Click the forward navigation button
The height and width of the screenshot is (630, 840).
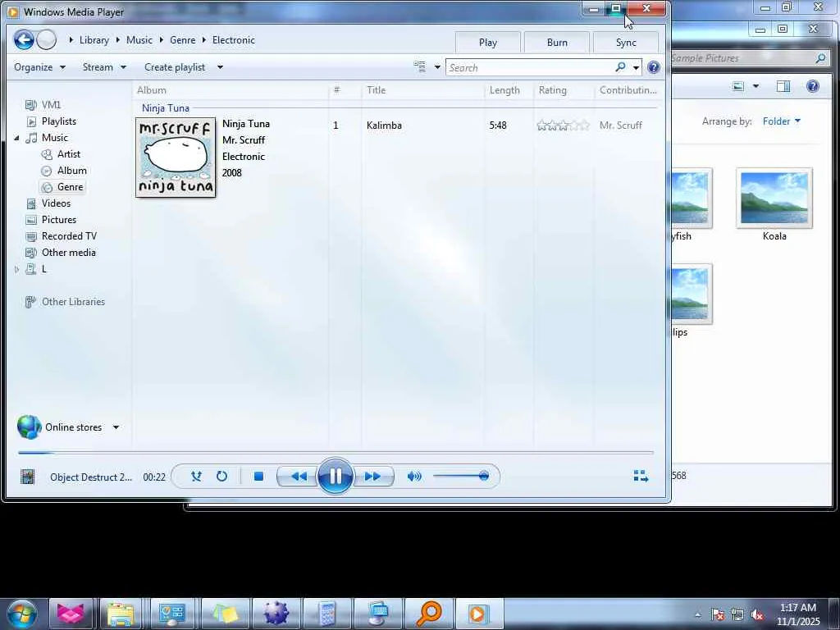(47, 39)
